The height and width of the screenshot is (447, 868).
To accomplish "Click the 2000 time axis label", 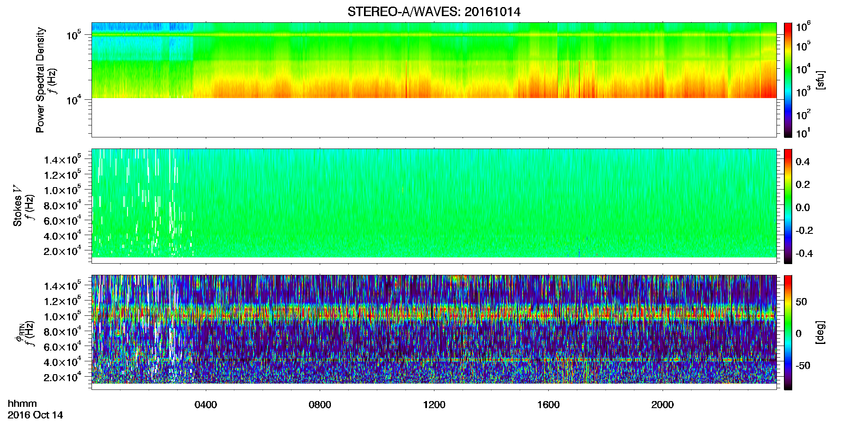I will (x=663, y=405).
